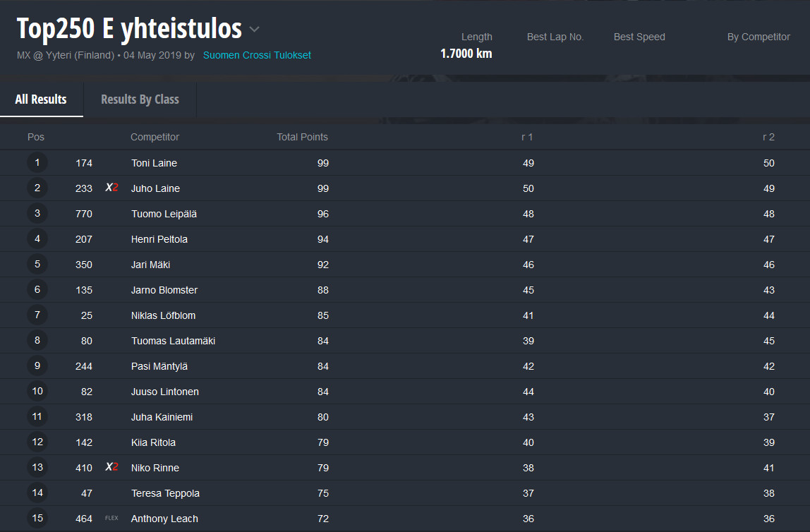810x532 pixels.
Task: Open competitor Tuomo Leipälä
Action: pyautogui.click(x=164, y=214)
